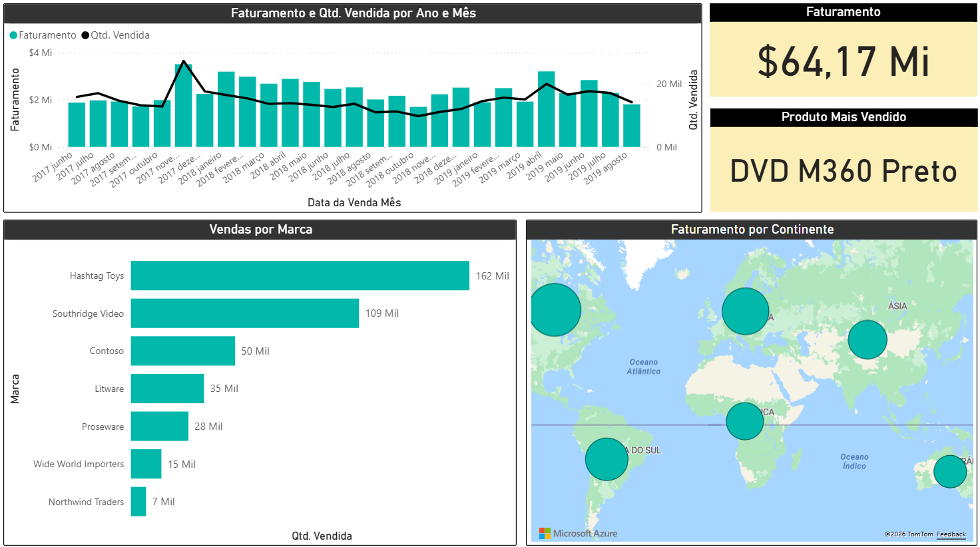Click the Qtd. Vendida title under brand chart
Image resolution: width=980 pixels, height=547 pixels.
point(322,536)
